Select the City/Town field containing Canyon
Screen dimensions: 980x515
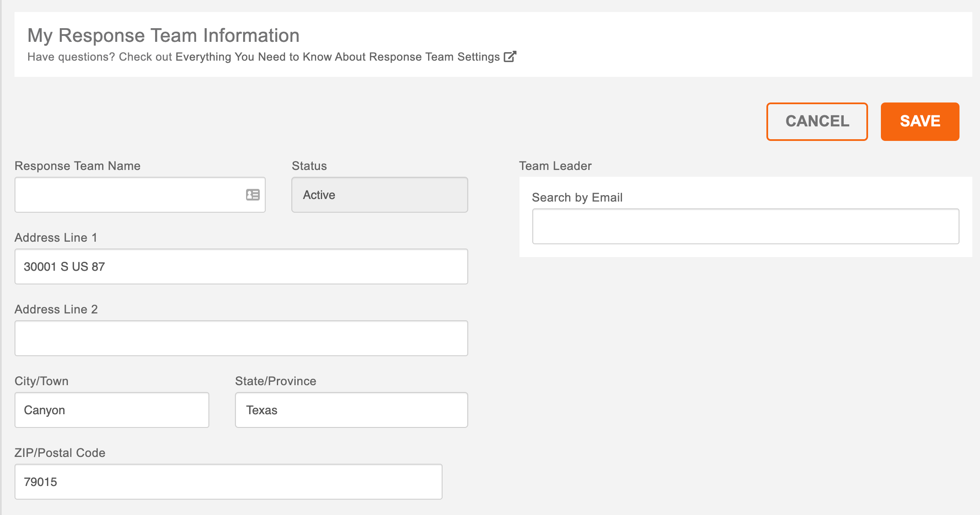(x=111, y=410)
